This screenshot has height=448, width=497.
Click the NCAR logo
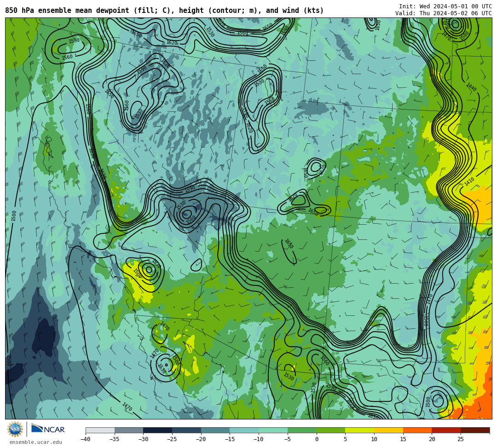point(48,429)
